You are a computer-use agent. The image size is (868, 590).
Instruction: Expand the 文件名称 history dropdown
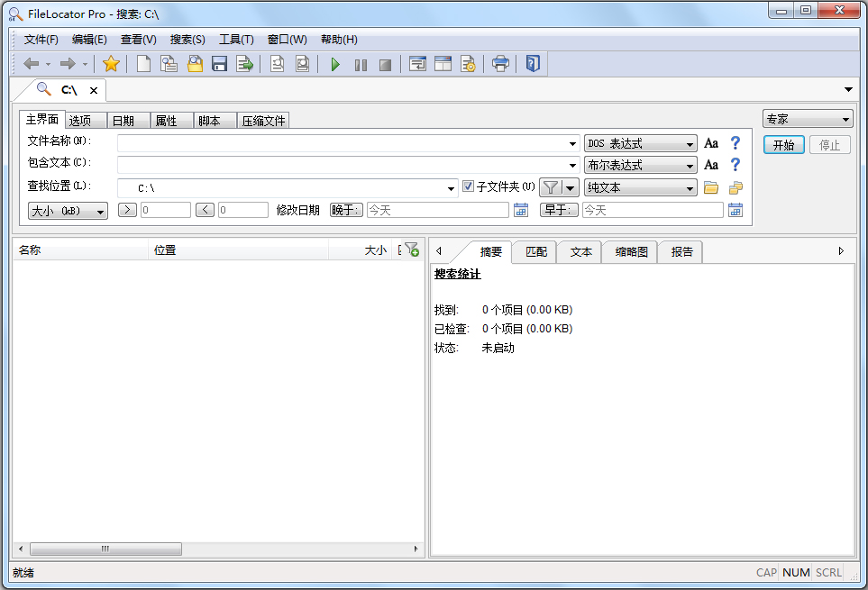coord(572,144)
